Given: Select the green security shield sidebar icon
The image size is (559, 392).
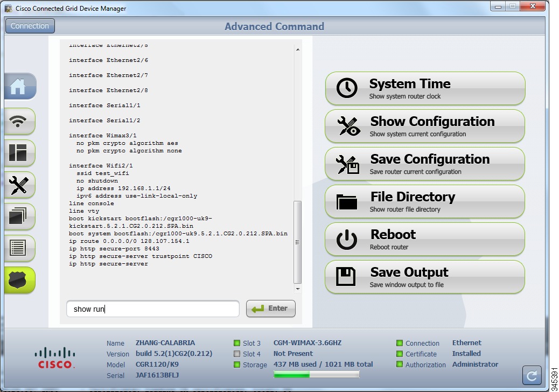Looking at the screenshot, I should point(19,280).
